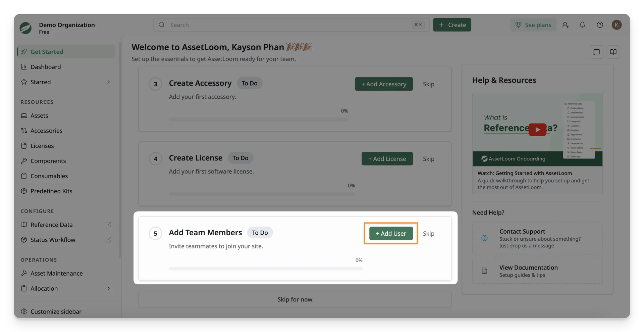Click the feedback chat bubble icon
Image resolution: width=644 pixels, height=332 pixels.
point(596,52)
